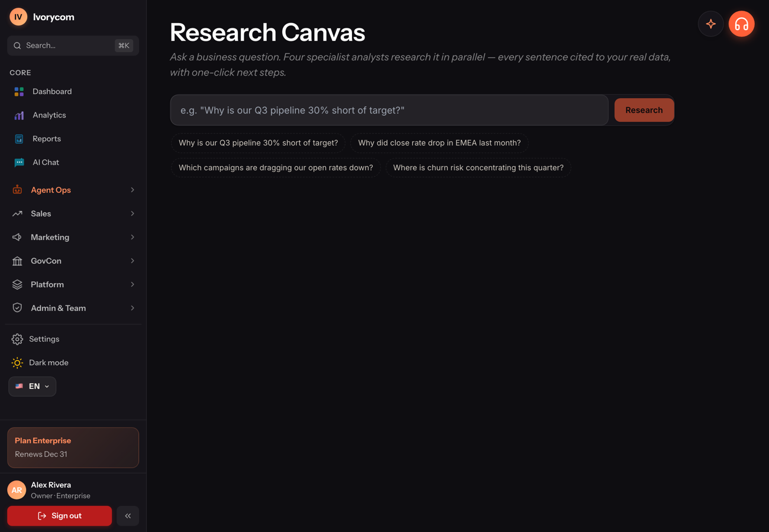
Task: Click the Marketing megaphone icon
Action: click(x=17, y=237)
